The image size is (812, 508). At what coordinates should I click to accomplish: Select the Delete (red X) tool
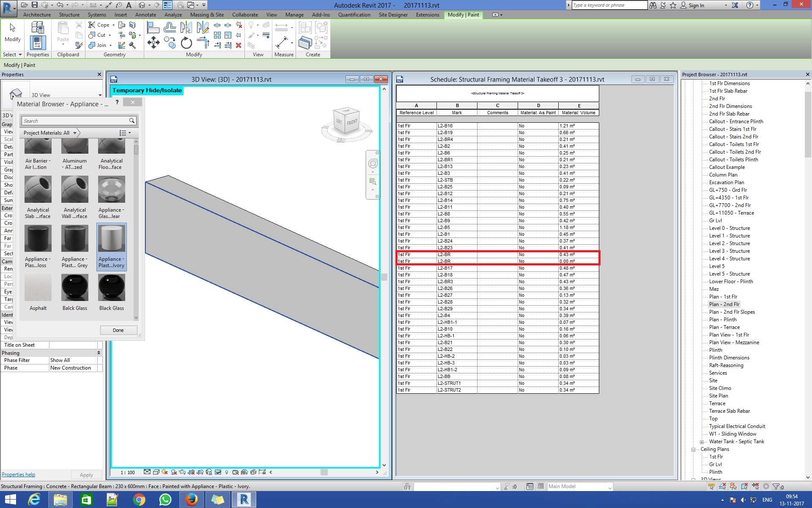239,45
